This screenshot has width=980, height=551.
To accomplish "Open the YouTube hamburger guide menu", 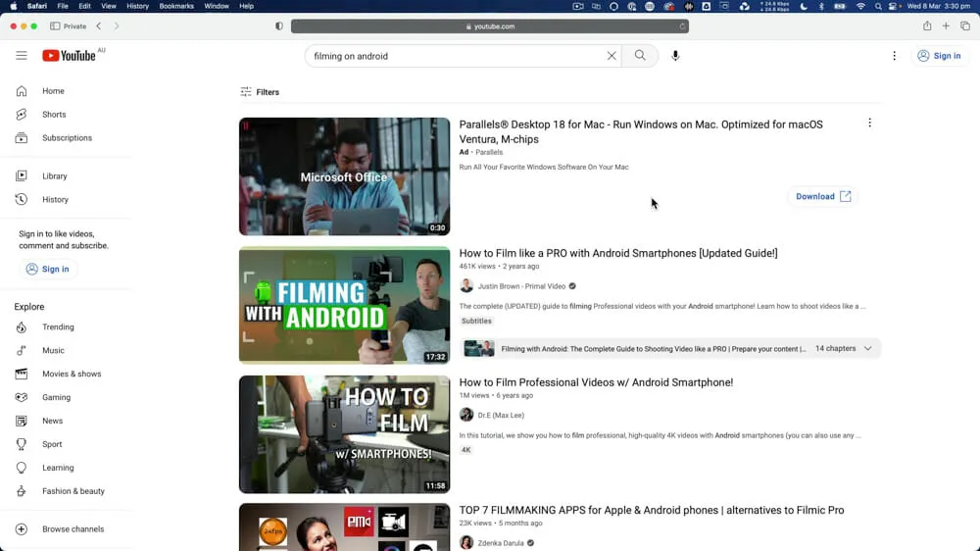I will pyautogui.click(x=22, y=56).
